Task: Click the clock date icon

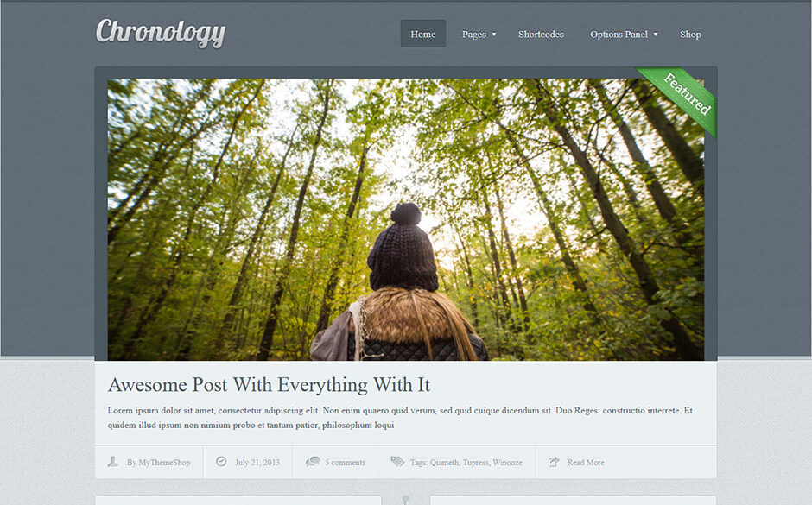Action: (221, 461)
